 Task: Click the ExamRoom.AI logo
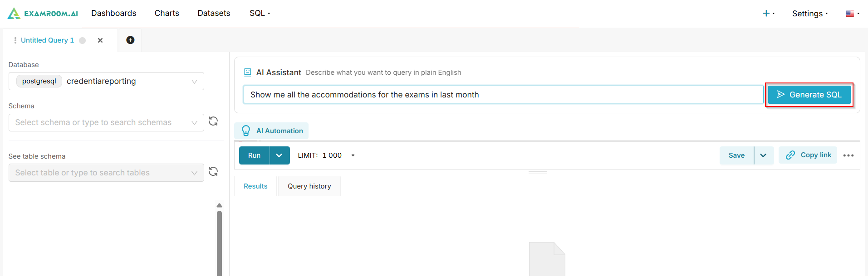[43, 14]
